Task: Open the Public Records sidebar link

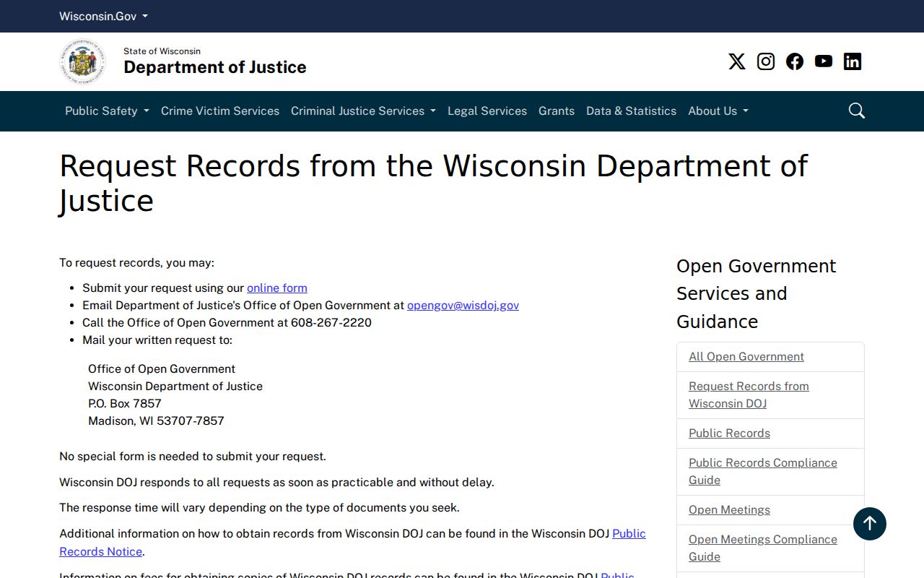Action: click(729, 433)
